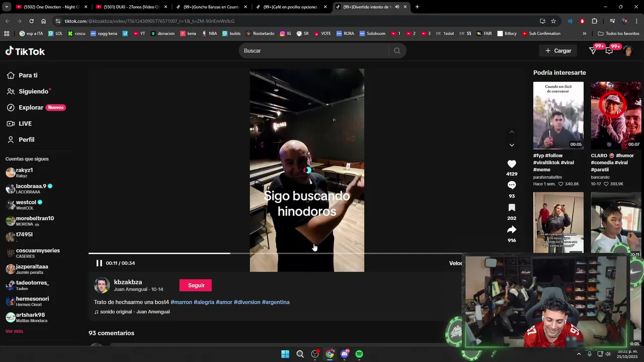Open hashtag #marron
This screenshot has height=362, width=644.
tap(181, 302)
